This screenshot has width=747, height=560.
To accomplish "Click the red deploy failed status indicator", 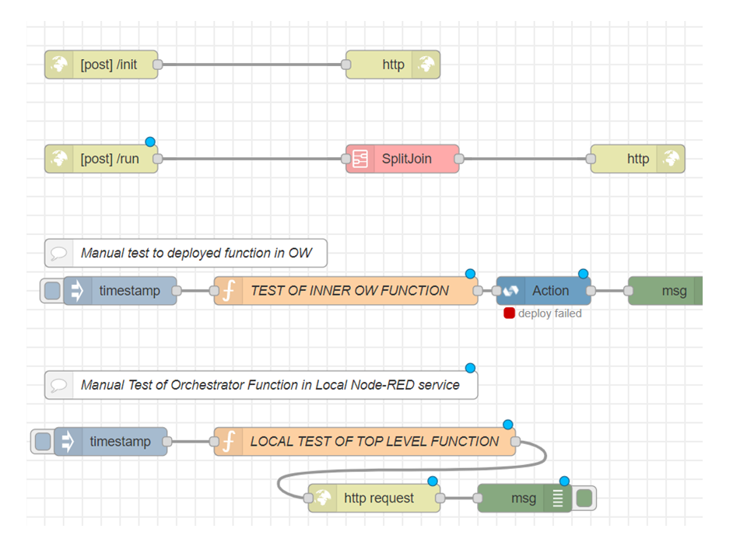I will pos(509,313).
